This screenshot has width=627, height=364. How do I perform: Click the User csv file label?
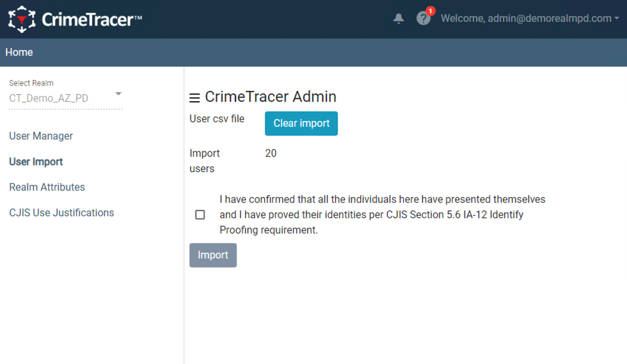[x=217, y=119]
